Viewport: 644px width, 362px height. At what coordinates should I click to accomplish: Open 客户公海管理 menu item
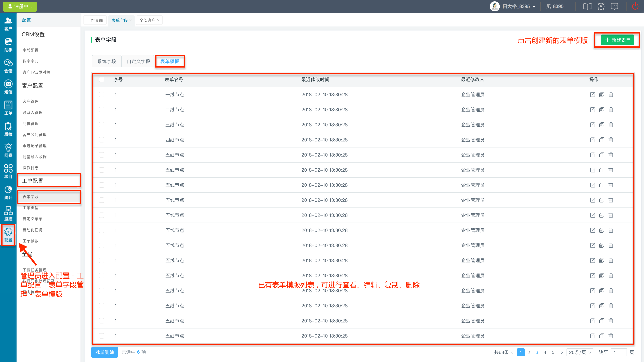click(35, 135)
